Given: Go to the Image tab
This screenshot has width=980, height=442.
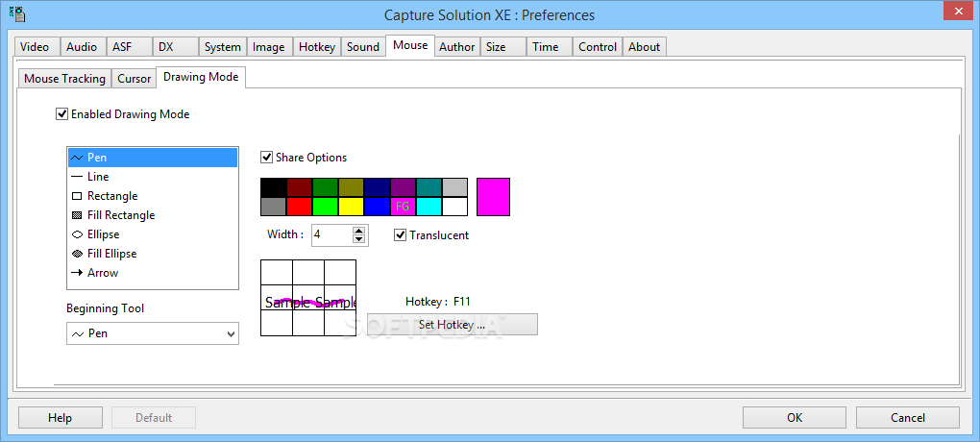Looking at the screenshot, I should 269,47.
